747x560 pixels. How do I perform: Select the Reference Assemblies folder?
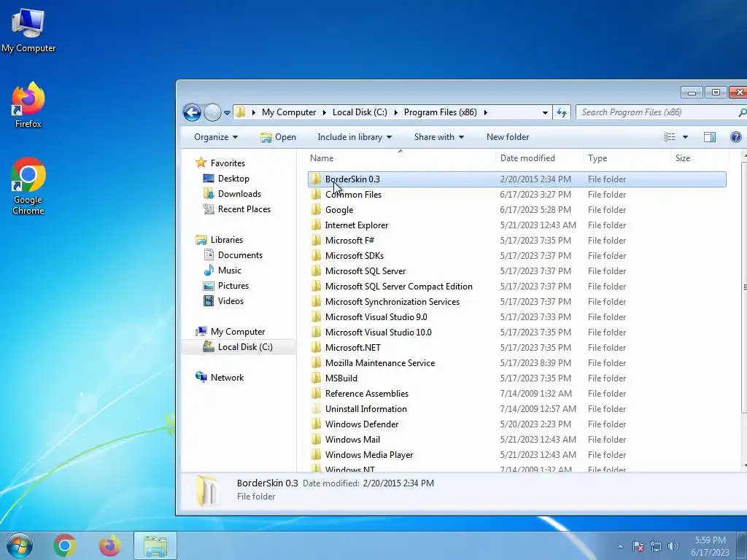point(366,394)
